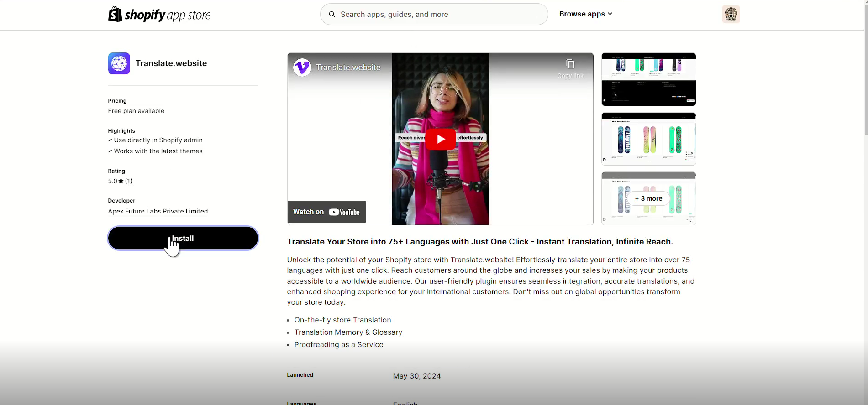Expand the Browse apps dropdown
Image resolution: width=868 pixels, height=405 pixels.
tap(586, 14)
